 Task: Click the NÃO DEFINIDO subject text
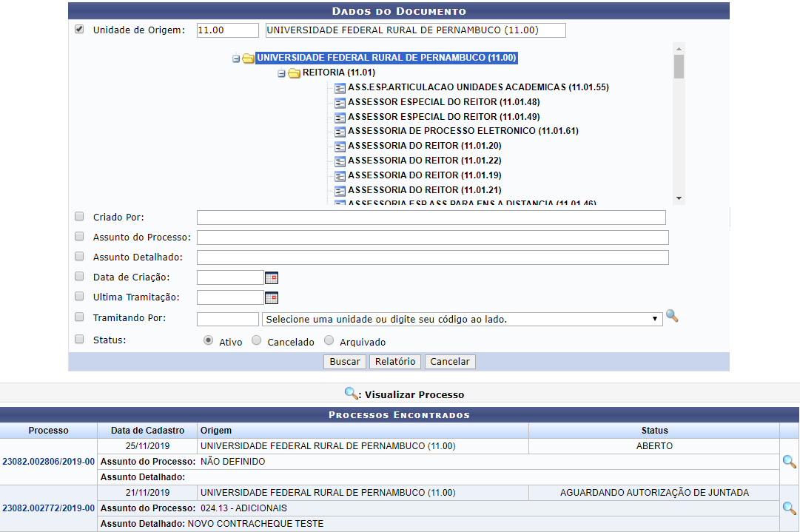coord(232,462)
